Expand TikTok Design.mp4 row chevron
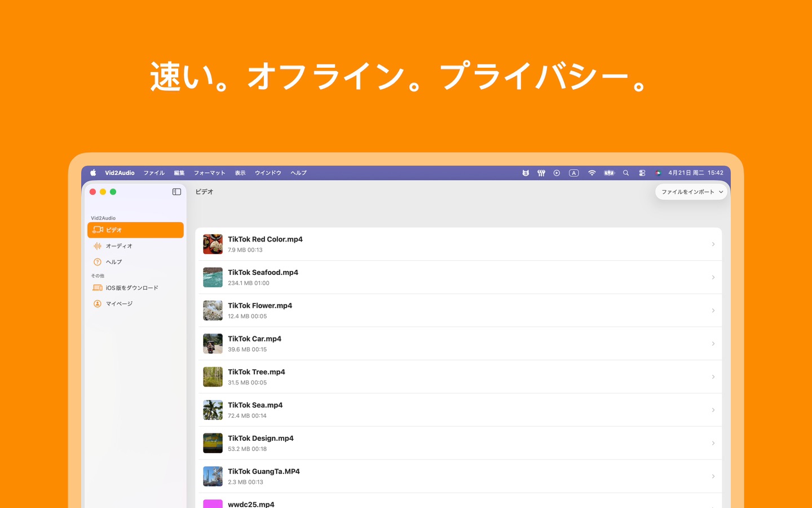 click(713, 443)
